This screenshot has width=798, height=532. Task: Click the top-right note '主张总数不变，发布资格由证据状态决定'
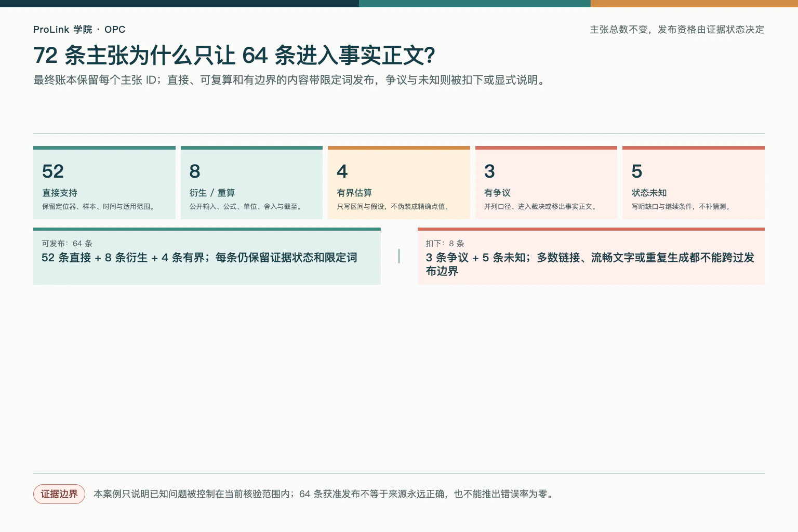(677, 30)
